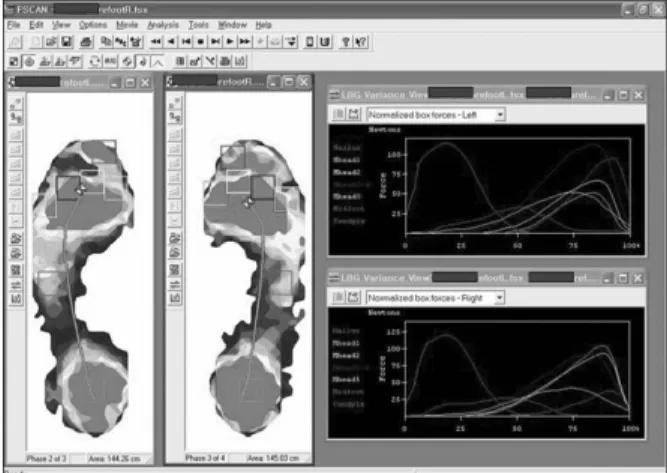Select Mhead2 legend entry in Left graph
The height and width of the screenshot is (473, 667).
(x=347, y=172)
